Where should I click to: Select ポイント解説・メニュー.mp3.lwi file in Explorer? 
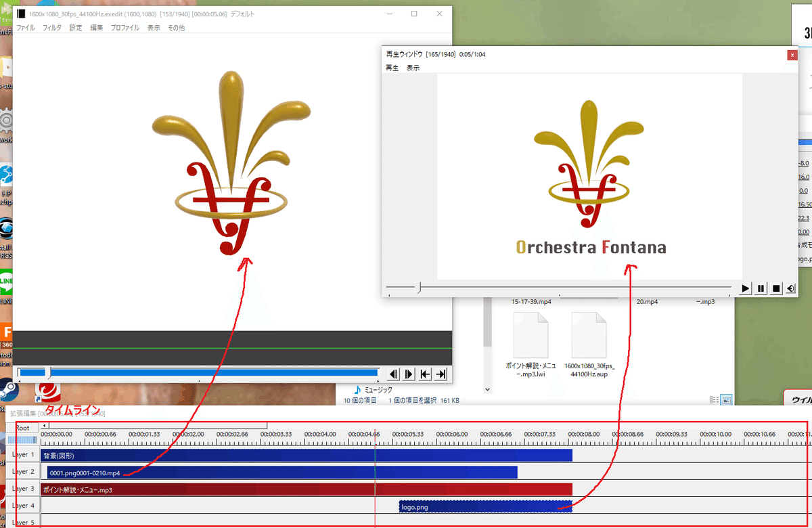(531, 344)
